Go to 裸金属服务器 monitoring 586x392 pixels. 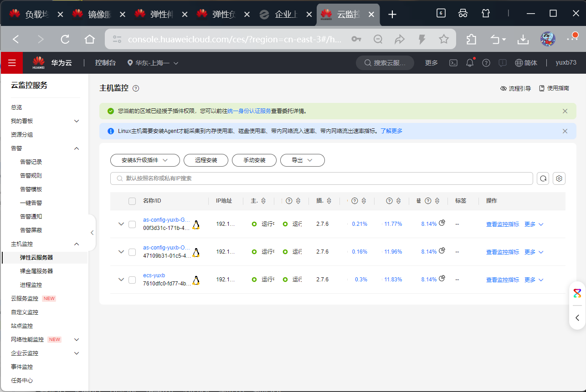36,271
